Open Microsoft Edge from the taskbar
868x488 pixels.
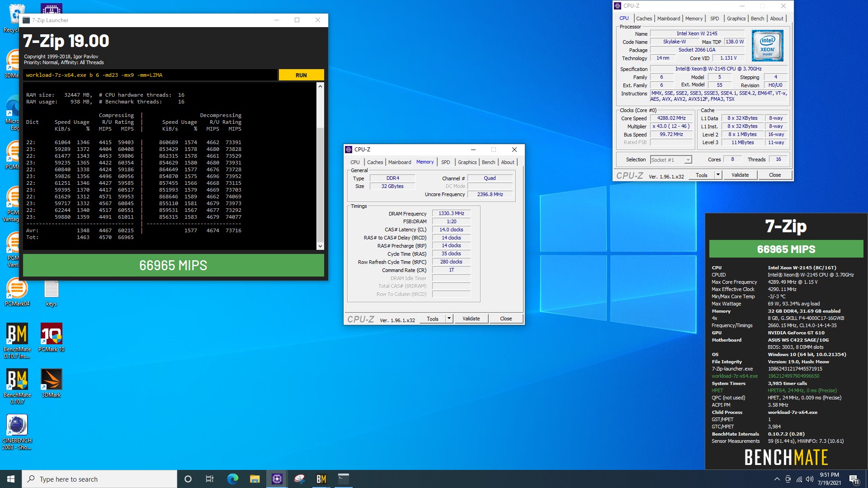232,479
